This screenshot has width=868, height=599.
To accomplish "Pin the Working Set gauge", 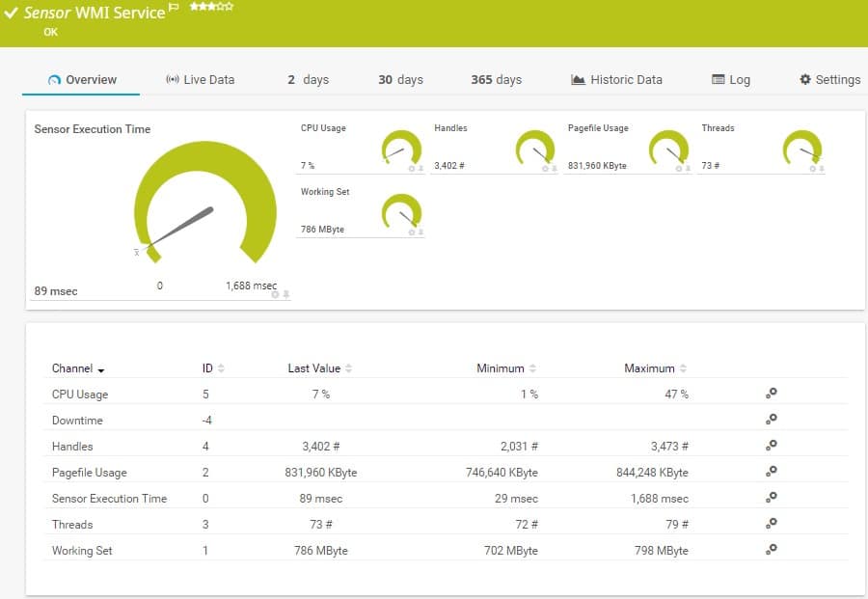I will point(420,231).
